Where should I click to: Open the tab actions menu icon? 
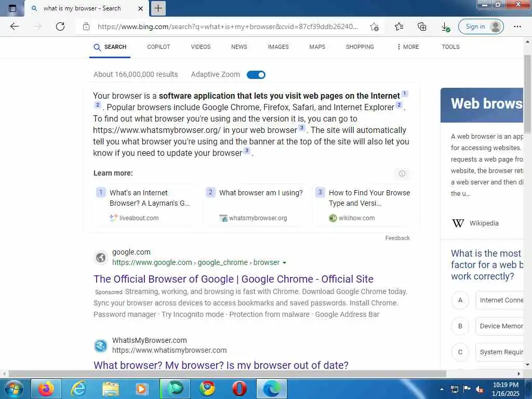tap(12, 8)
